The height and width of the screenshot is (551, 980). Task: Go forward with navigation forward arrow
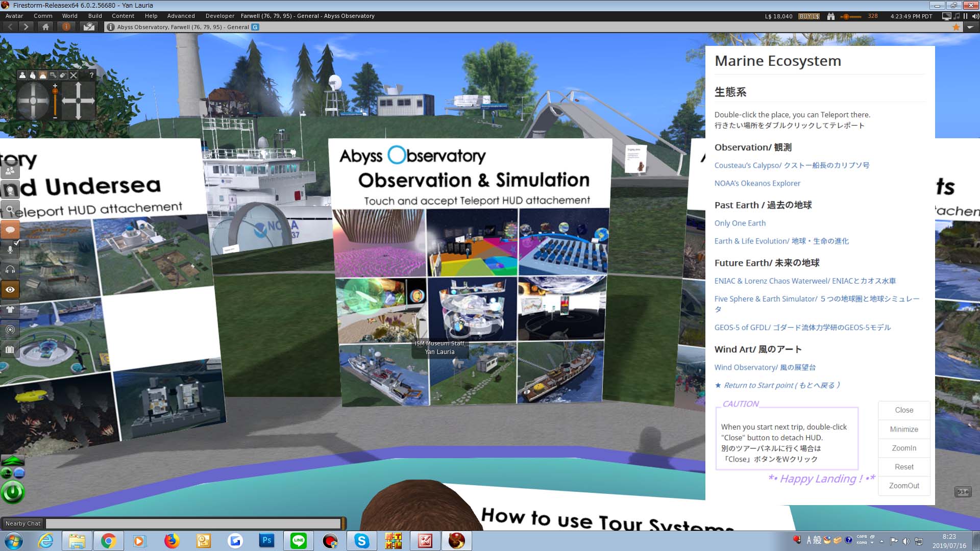tap(26, 27)
